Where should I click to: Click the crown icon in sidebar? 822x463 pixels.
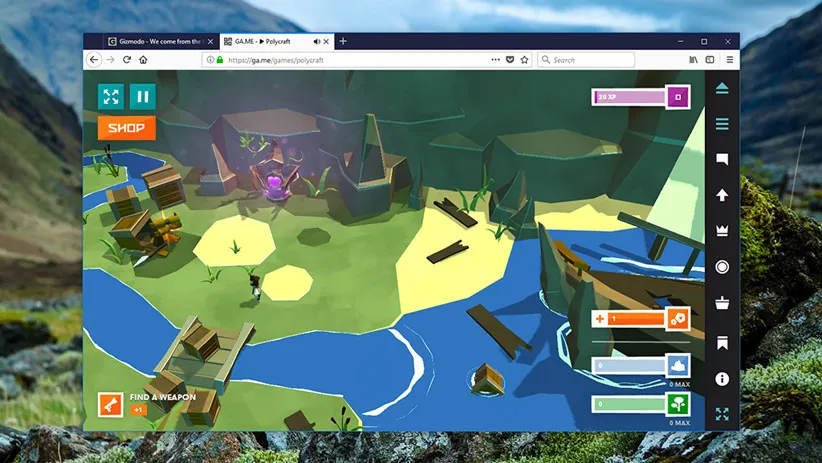722,231
